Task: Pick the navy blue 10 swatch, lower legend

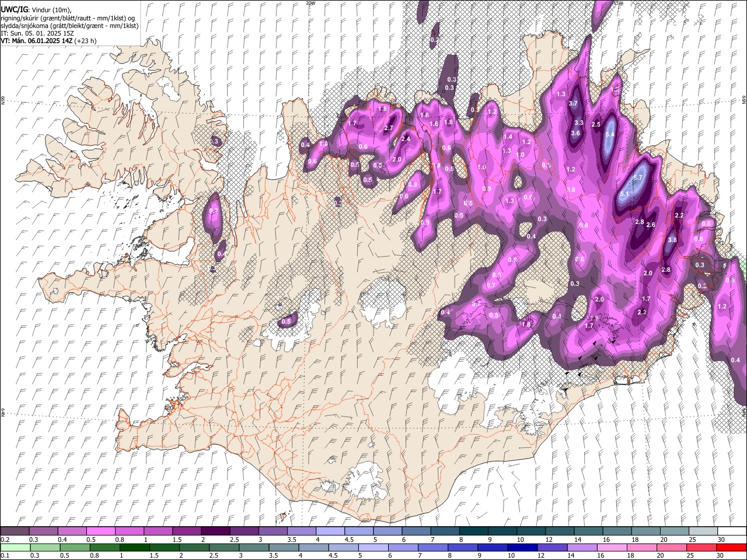Action: (522, 547)
